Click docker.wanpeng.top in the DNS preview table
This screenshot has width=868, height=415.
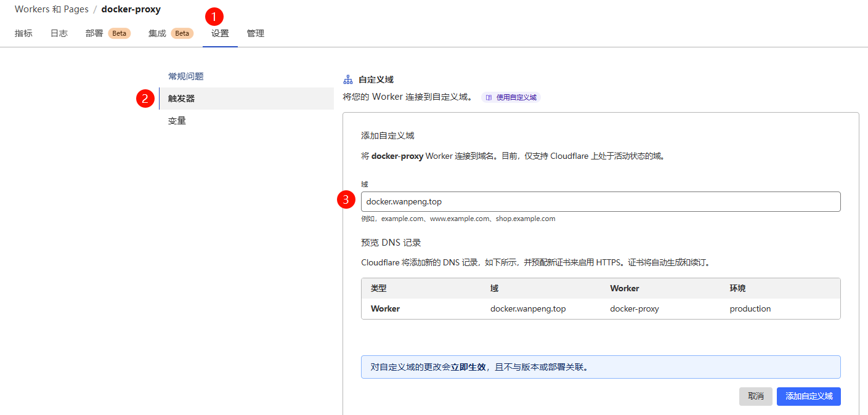[528, 308]
